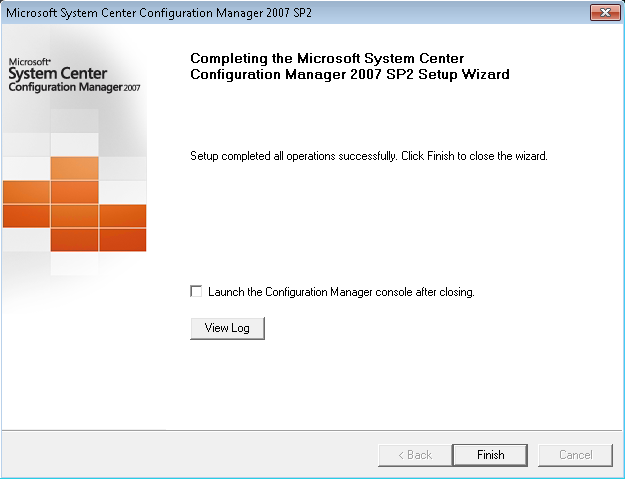The width and height of the screenshot is (625, 479).
Task: Click the window title bar text
Action: (x=159, y=13)
